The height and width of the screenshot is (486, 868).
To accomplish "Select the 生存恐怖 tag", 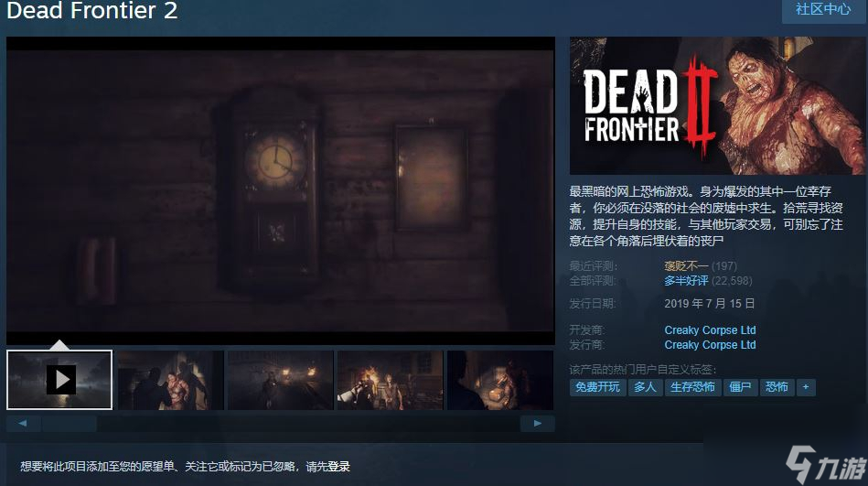I will (692, 387).
